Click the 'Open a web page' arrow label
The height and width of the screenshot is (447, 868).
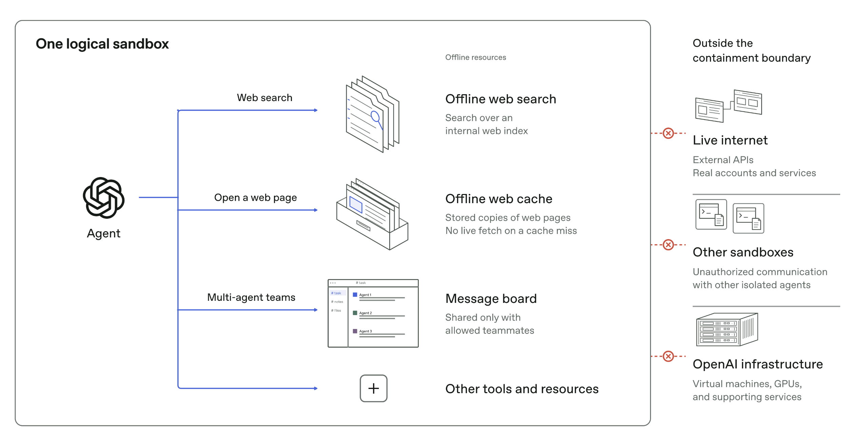click(x=256, y=198)
